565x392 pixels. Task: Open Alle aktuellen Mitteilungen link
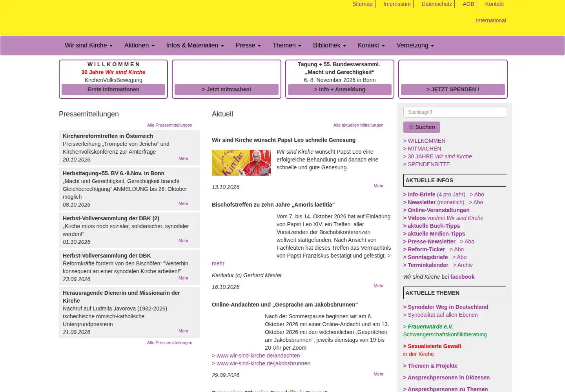pyautogui.click(x=358, y=125)
